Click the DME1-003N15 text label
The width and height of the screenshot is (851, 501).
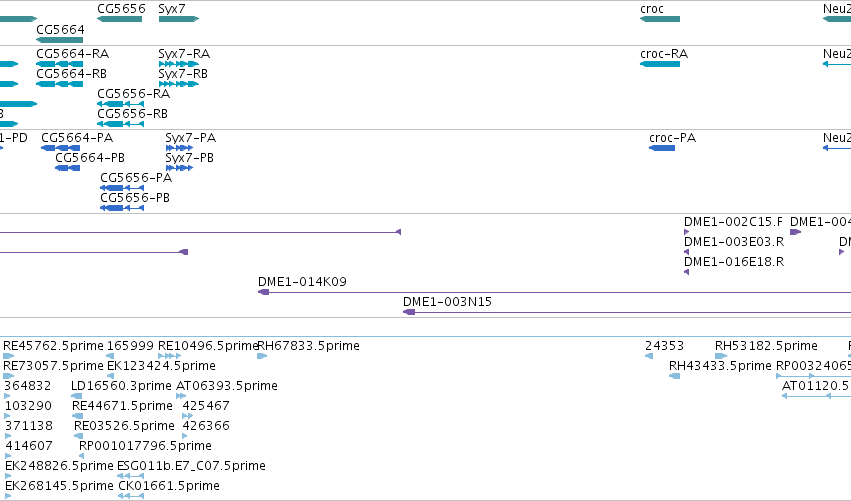pos(447,302)
